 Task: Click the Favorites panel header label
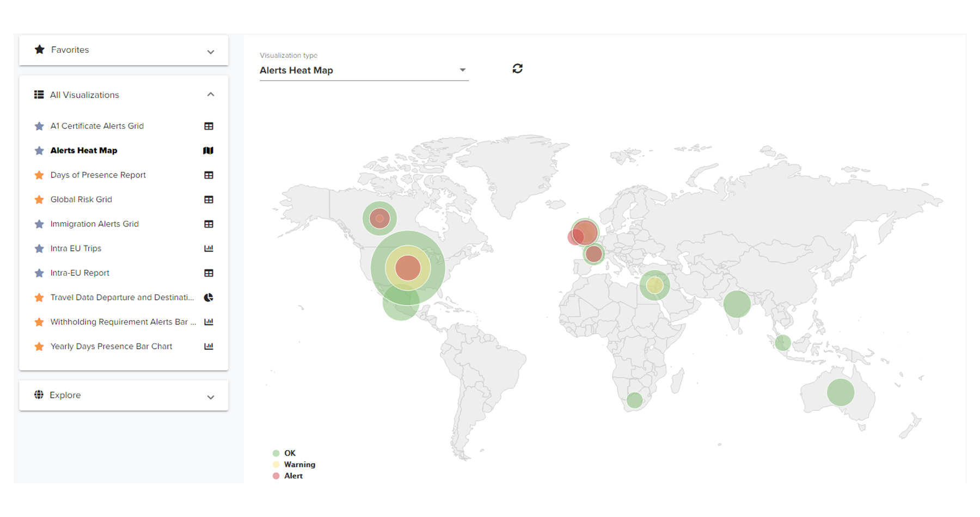tap(70, 50)
